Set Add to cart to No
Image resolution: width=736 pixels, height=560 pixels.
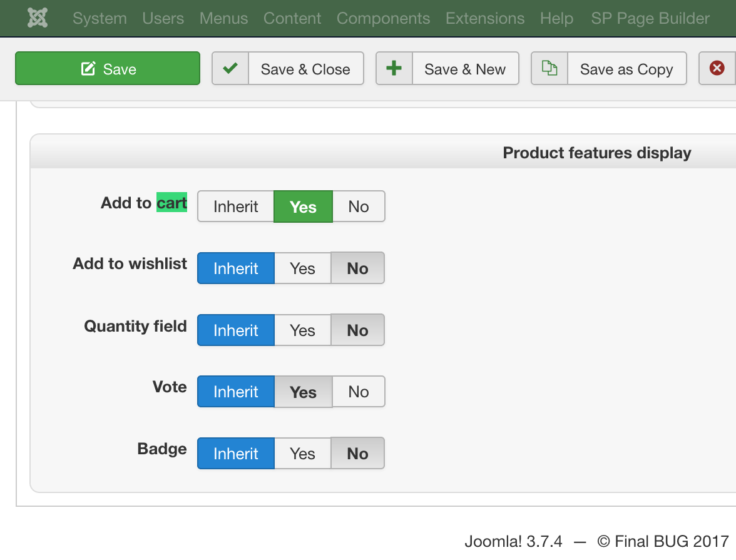click(359, 206)
